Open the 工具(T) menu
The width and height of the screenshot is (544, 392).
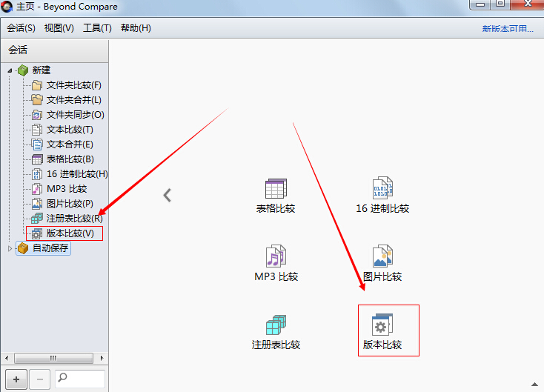coord(97,28)
